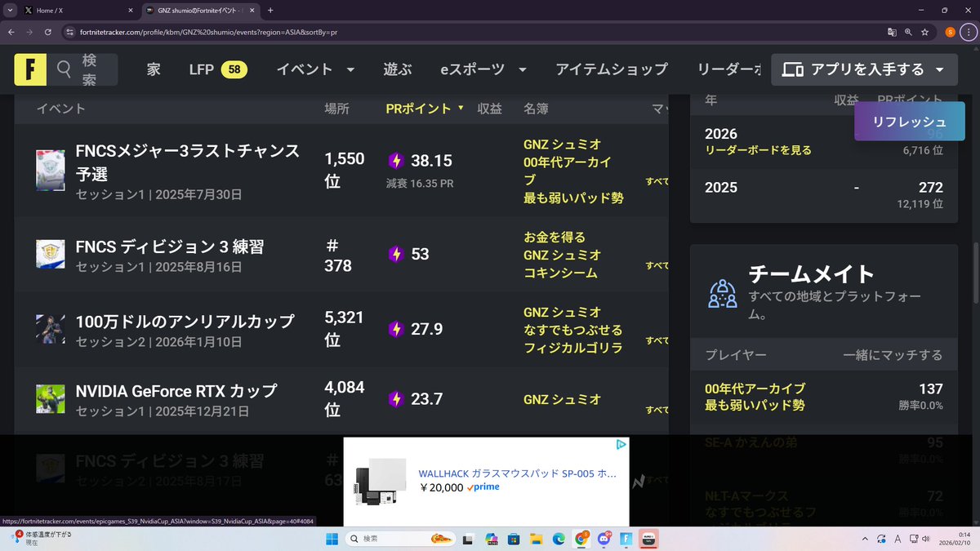Open a new browser tab with plus

coord(270,10)
